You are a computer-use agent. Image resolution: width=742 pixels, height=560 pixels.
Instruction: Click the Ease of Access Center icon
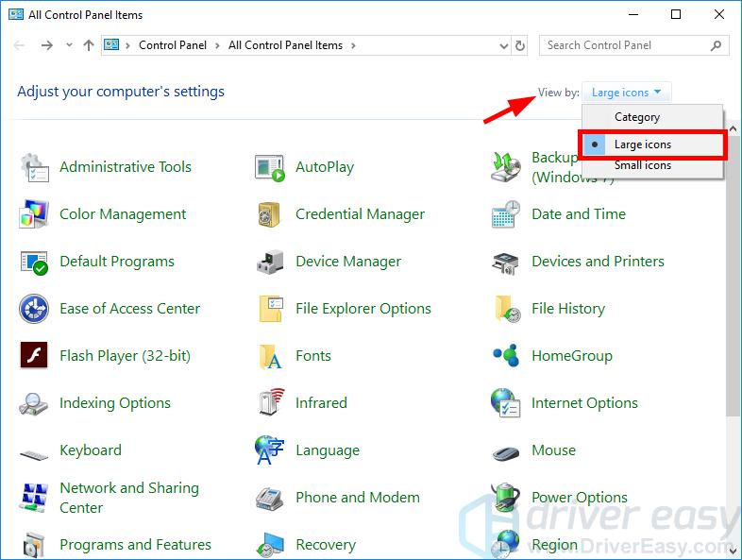(x=35, y=309)
